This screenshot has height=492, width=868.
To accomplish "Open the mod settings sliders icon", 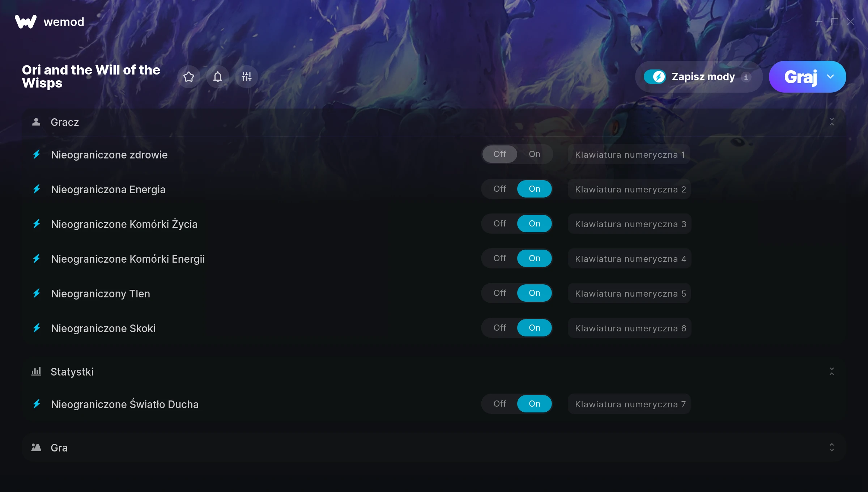I will click(247, 77).
